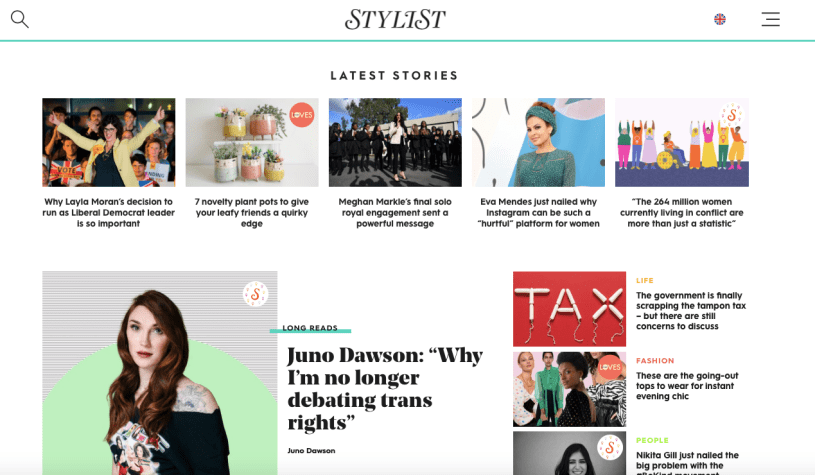Open the TAX tampon thumbnail image
This screenshot has height=475, width=815.
(569, 309)
